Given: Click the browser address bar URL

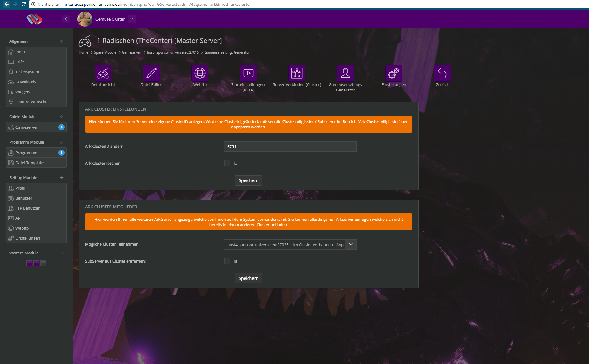Looking at the screenshot, I should (x=158, y=4).
